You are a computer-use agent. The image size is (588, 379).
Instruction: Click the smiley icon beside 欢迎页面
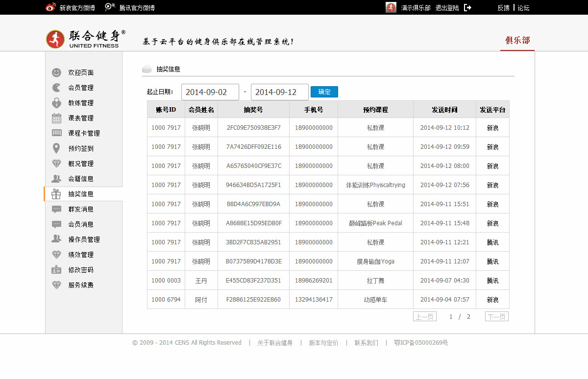tap(56, 72)
